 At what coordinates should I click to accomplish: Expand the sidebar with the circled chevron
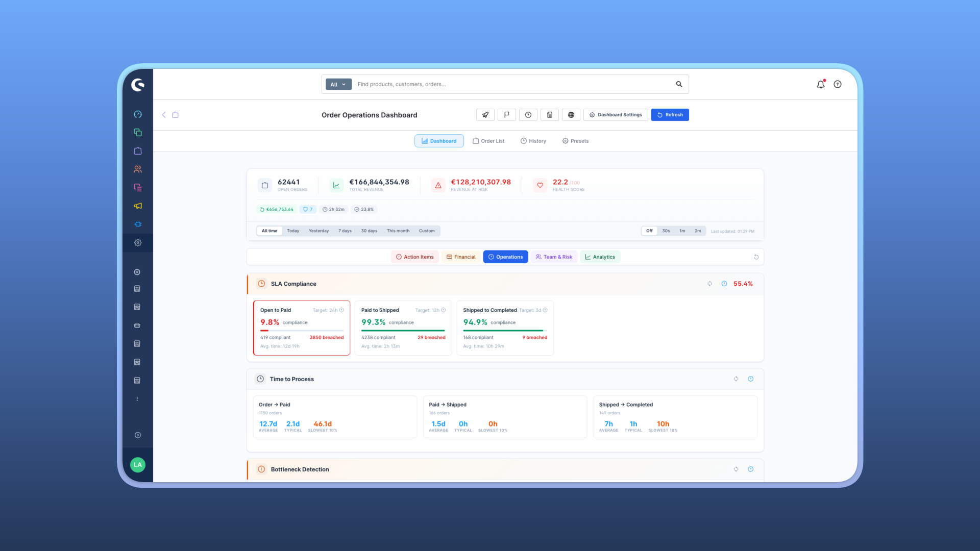point(138,435)
